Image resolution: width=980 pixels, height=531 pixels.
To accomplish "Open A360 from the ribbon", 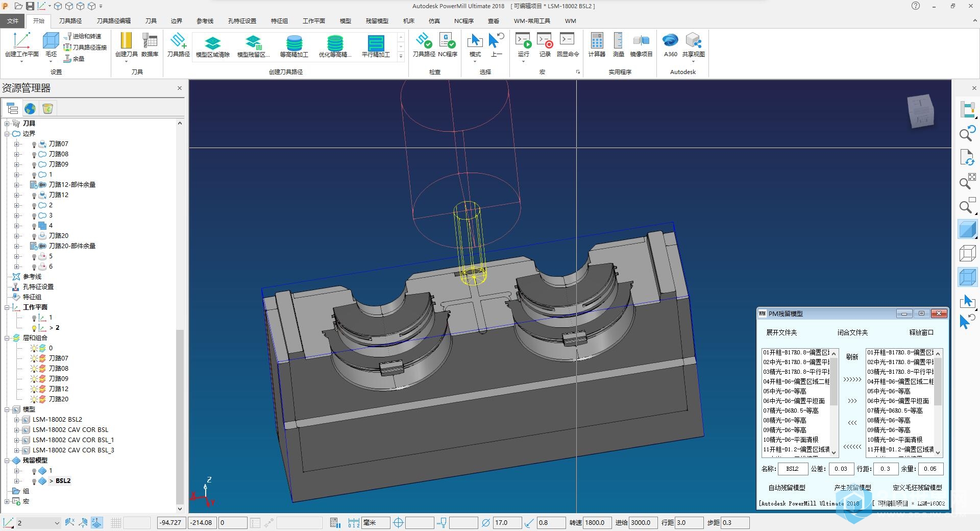I will (x=670, y=41).
